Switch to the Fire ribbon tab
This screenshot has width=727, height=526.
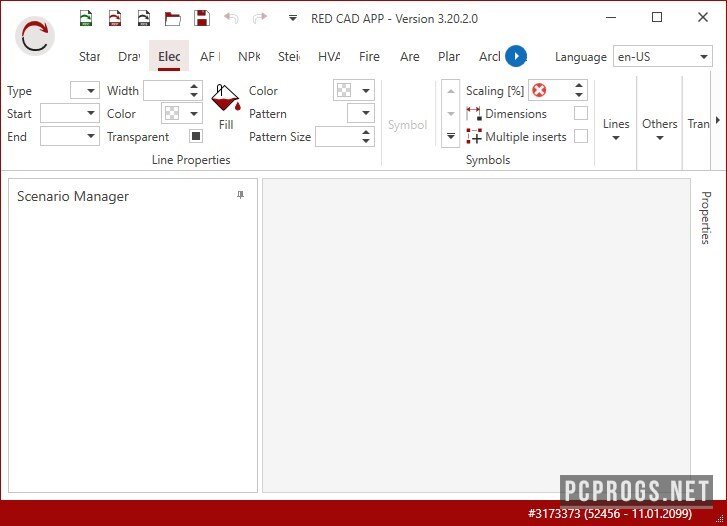(x=369, y=57)
